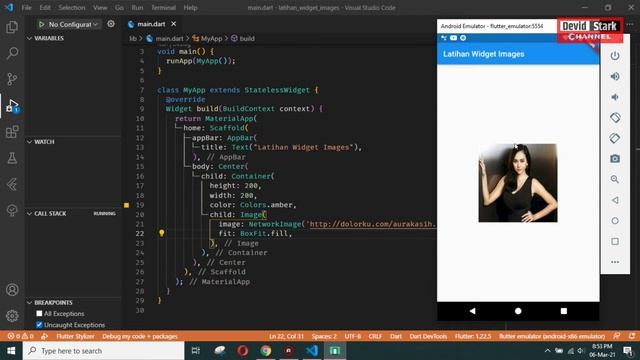
Task: Open the Selection menu
Action: (x=71, y=8)
